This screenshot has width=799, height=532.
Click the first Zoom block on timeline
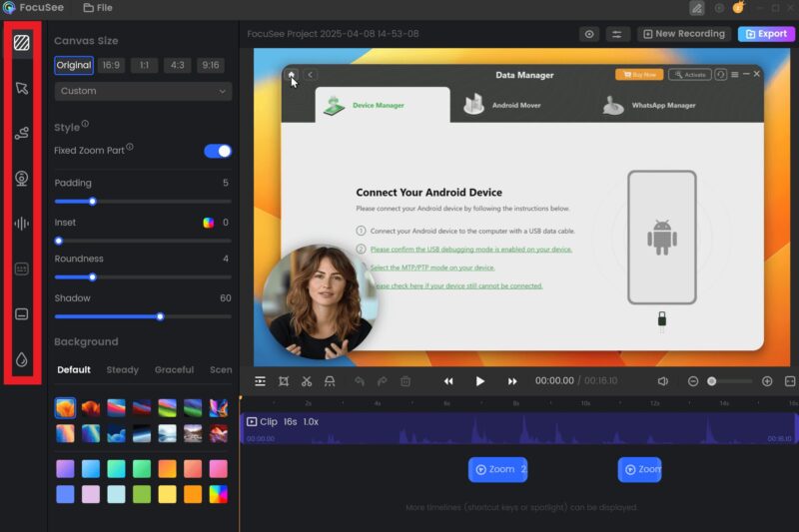pos(497,469)
